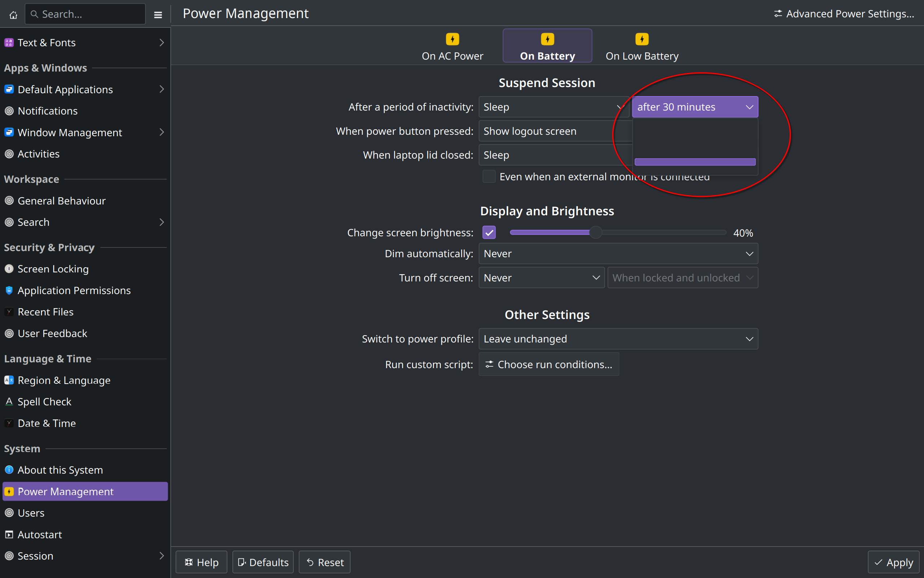Click the General Behaviour icon
The image size is (924, 578).
tap(9, 201)
